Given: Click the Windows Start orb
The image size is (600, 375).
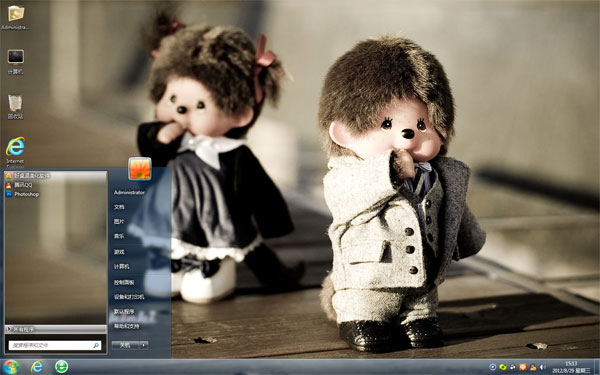Looking at the screenshot, I should click(11, 367).
